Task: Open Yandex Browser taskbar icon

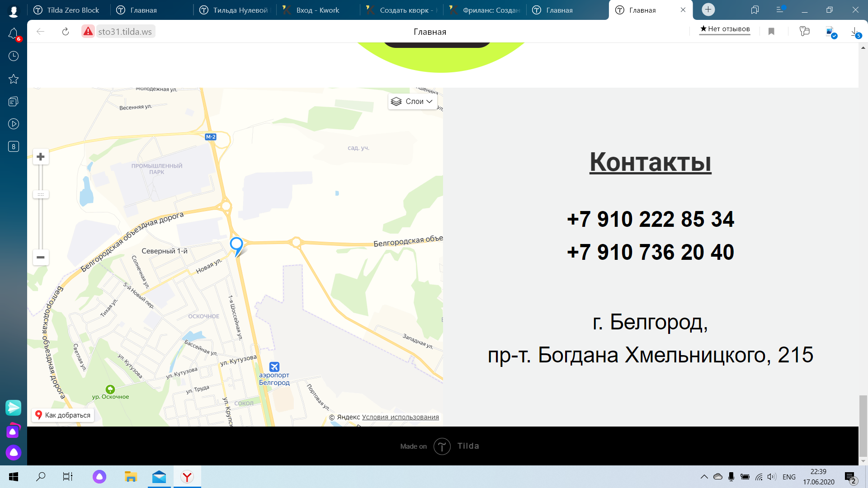Action: point(187,477)
